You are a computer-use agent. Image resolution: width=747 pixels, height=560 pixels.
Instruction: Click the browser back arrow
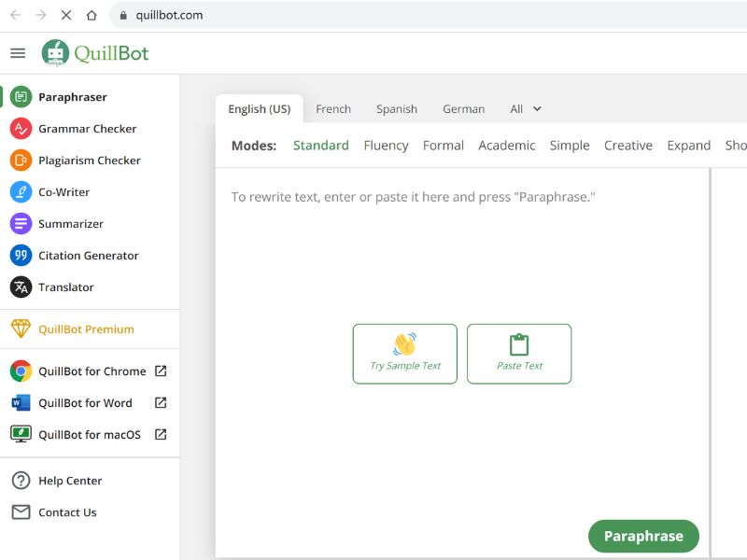click(x=15, y=15)
